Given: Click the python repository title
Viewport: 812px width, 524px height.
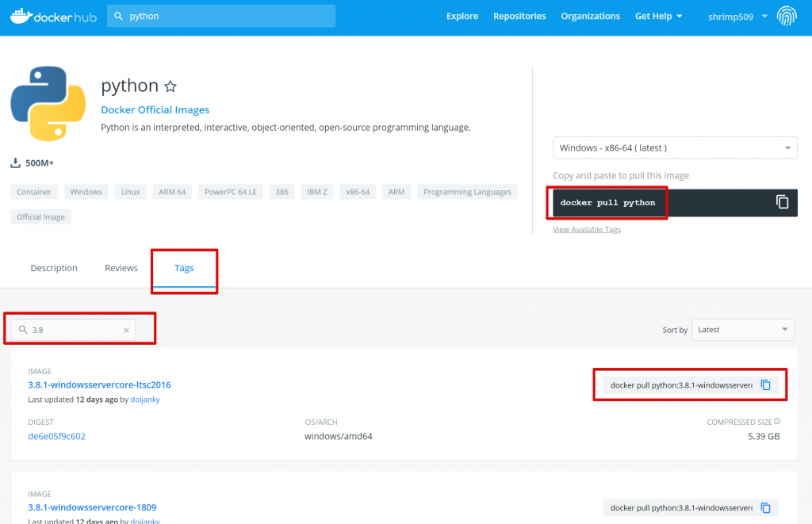Looking at the screenshot, I should tap(129, 86).
